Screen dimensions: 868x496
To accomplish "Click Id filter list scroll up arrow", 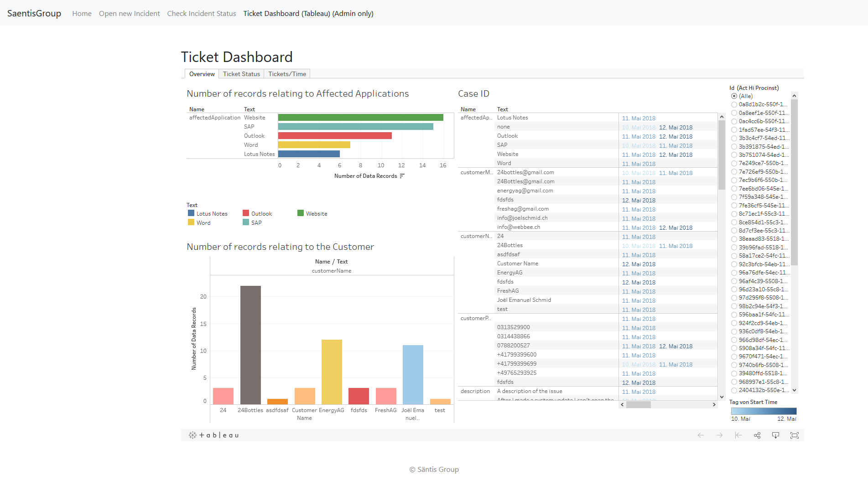I will (794, 96).
